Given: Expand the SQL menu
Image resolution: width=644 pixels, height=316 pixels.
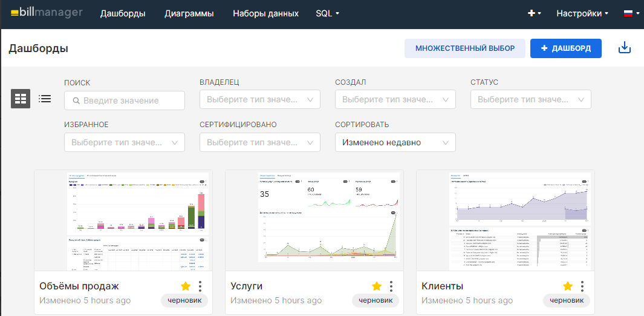Looking at the screenshot, I should (328, 13).
